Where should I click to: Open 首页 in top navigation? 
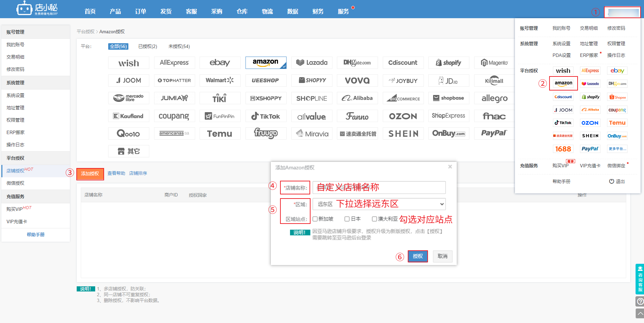point(90,11)
